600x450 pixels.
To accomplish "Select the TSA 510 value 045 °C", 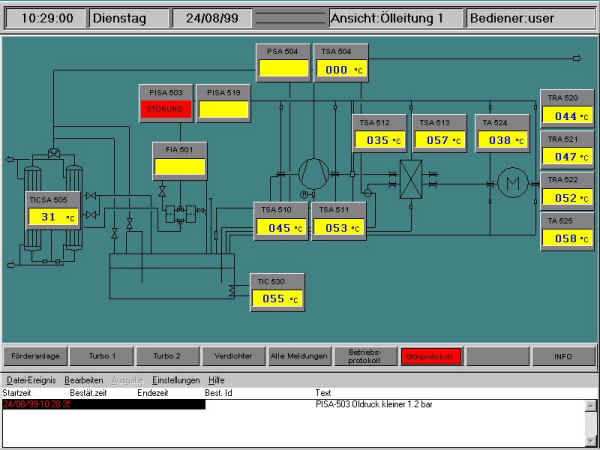I will pos(281,228).
